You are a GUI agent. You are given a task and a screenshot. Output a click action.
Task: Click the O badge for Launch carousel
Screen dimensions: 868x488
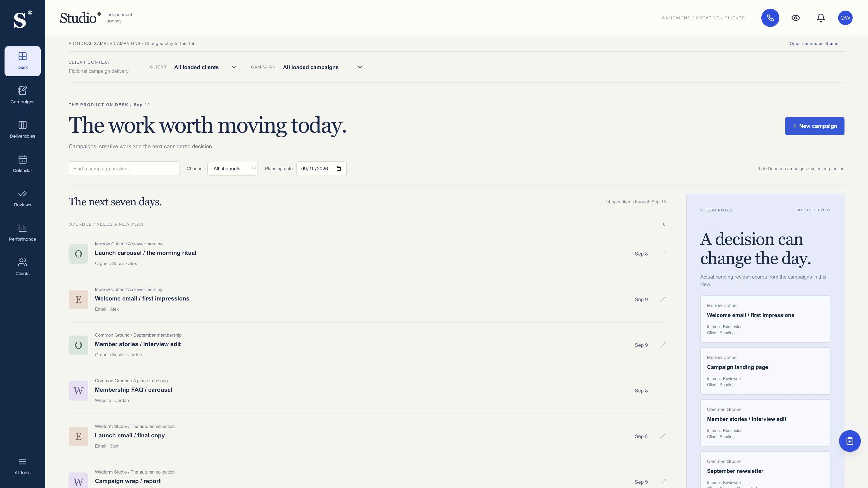click(x=78, y=253)
